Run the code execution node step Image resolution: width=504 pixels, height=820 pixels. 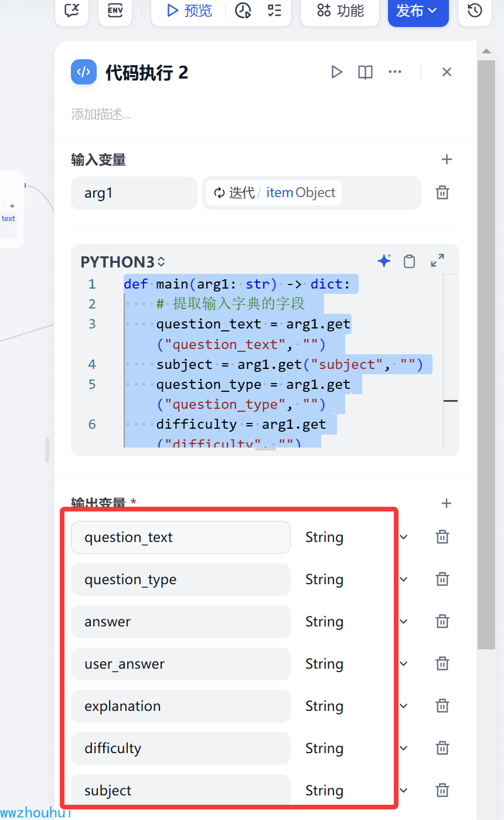pyautogui.click(x=336, y=72)
